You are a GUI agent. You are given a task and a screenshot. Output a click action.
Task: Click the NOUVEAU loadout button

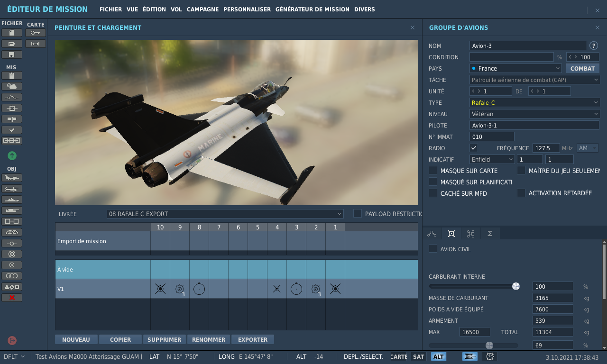pos(76,339)
